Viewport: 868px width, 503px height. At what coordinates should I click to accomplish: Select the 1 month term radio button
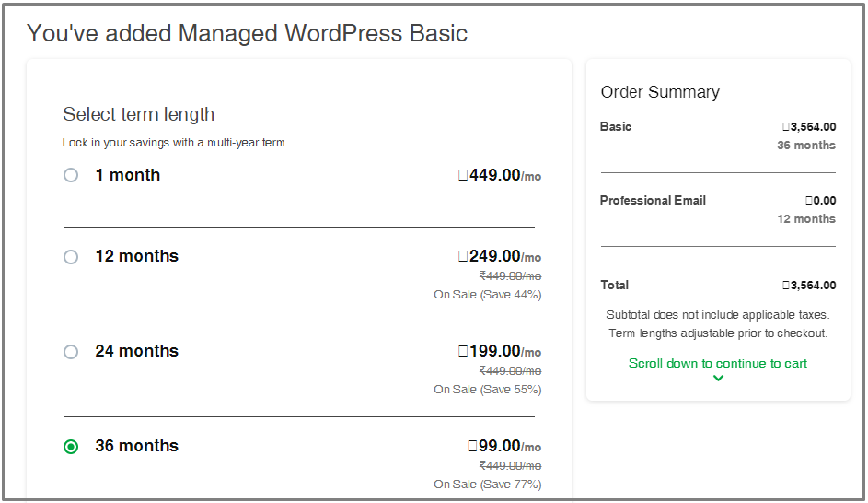click(71, 175)
